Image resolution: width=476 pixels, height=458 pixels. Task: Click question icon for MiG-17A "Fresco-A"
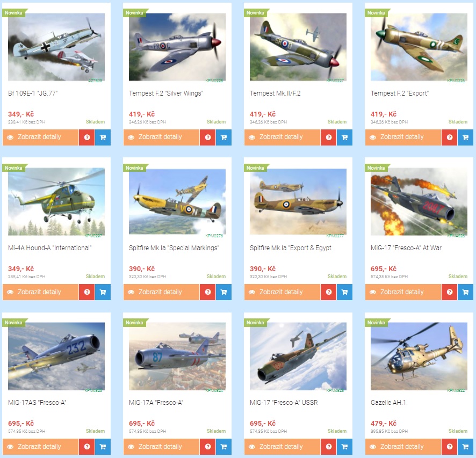207,447
